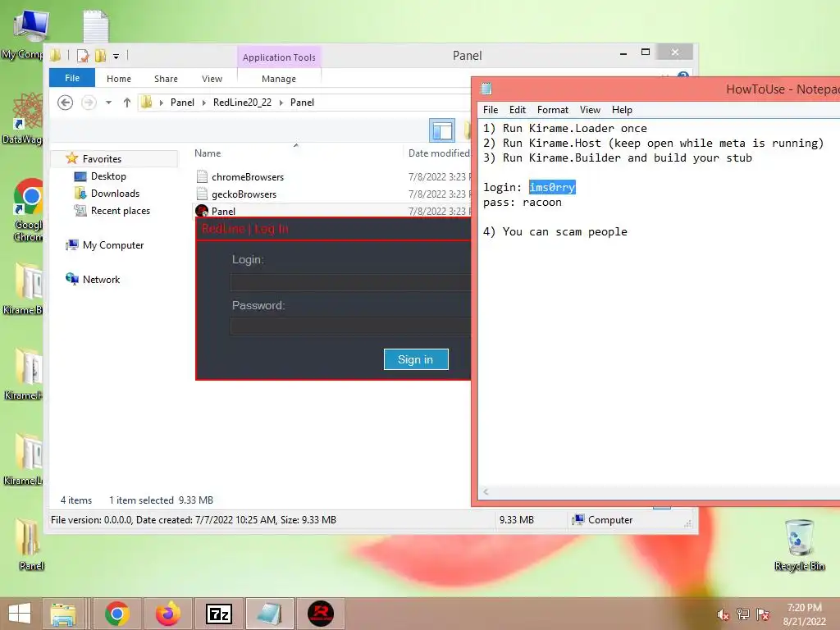Select the text document icon on desktop
The image size is (840, 630).
tap(96, 25)
